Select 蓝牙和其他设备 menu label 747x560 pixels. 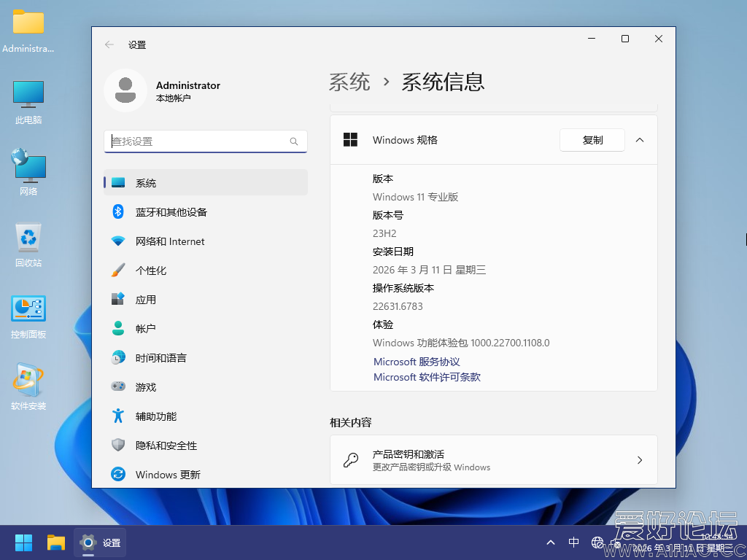tap(171, 212)
